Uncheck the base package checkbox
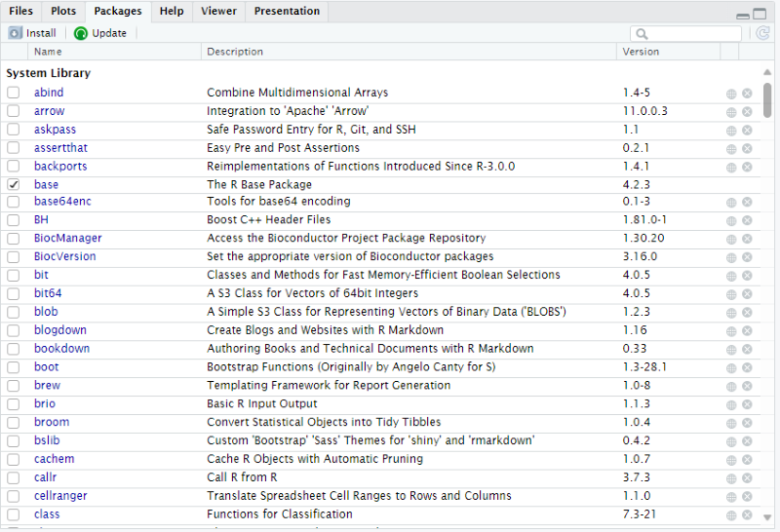This screenshot has height=532, width=780. [x=14, y=184]
